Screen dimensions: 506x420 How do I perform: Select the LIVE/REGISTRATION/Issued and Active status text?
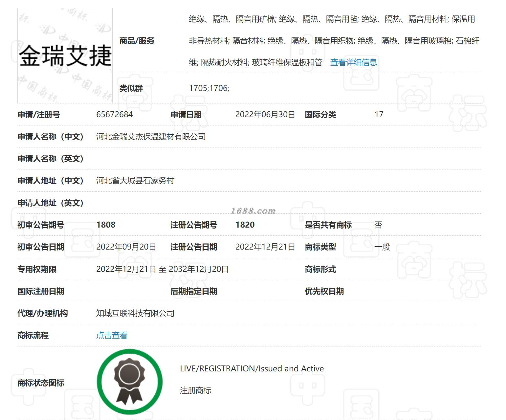(x=252, y=368)
